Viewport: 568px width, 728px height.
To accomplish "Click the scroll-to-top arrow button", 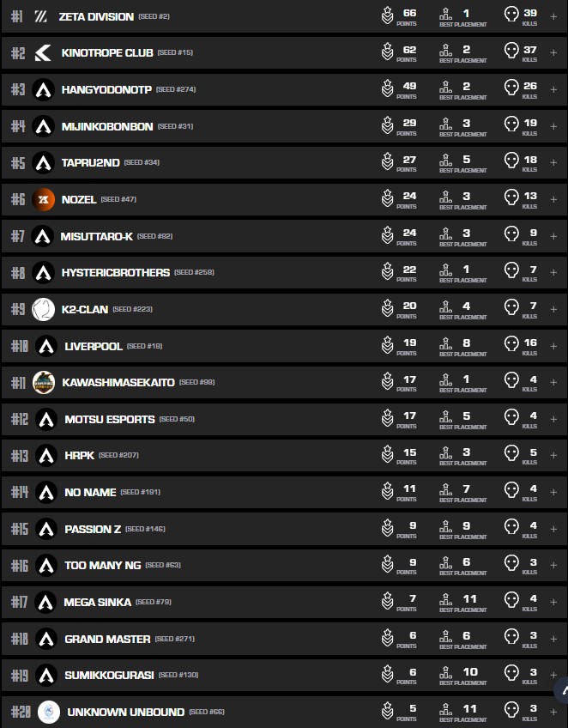I will click(x=562, y=689).
